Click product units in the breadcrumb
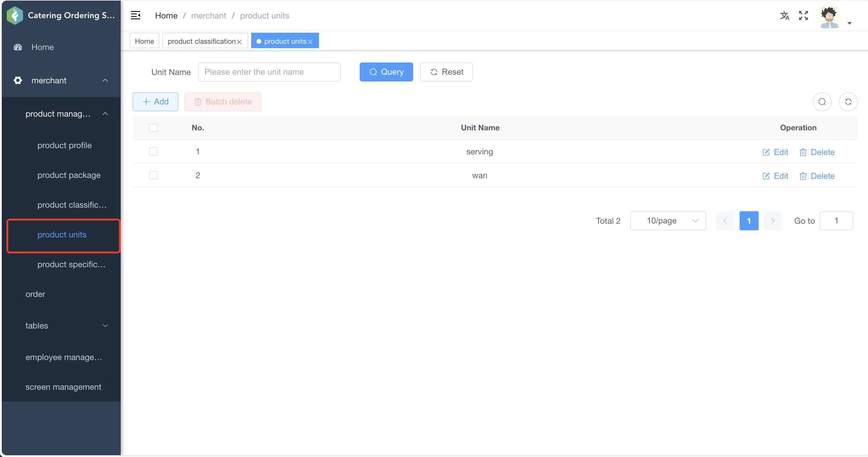The height and width of the screenshot is (457, 868). 265,16
